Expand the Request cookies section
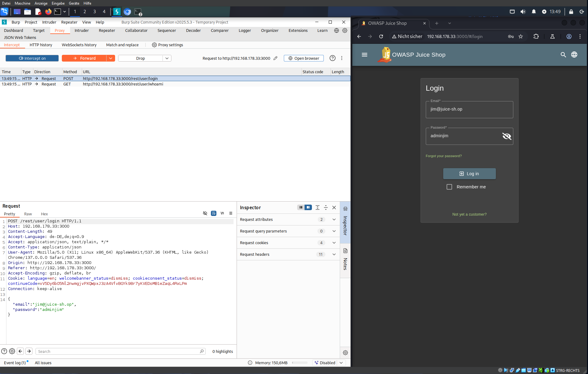This screenshot has width=588, height=374. [x=334, y=243]
